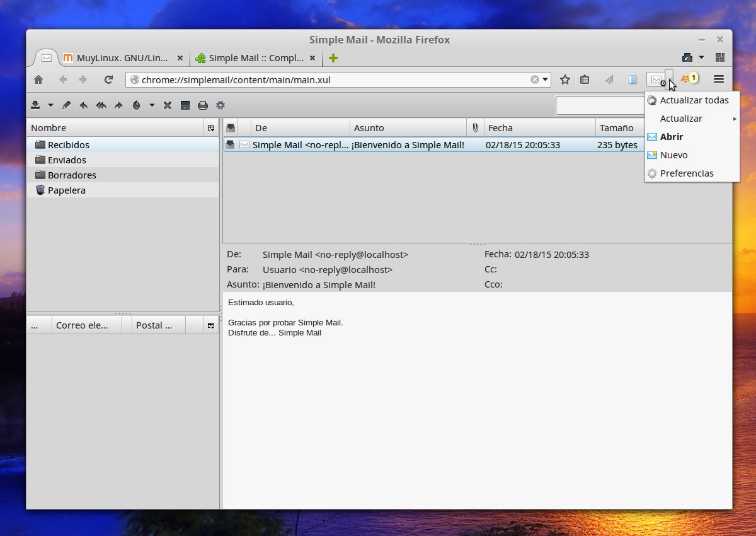Reload the current page
The height and width of the screenshot is (536, 756).
108,79
